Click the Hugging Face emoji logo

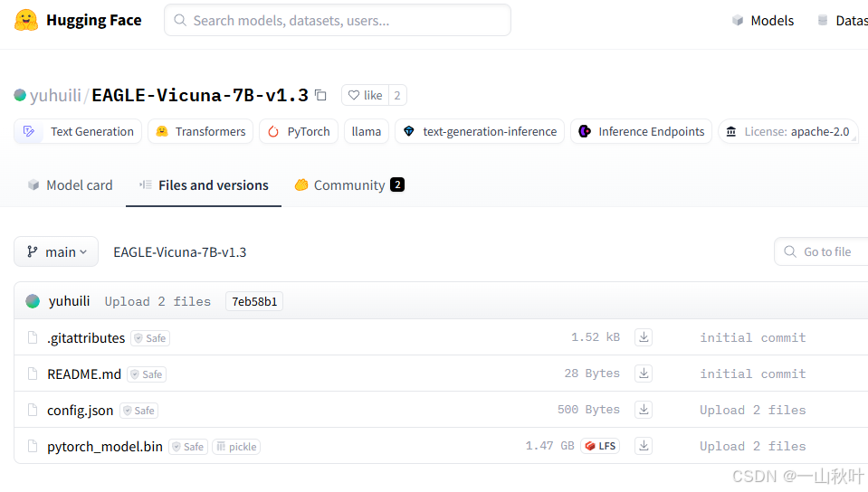click(26, 21)
